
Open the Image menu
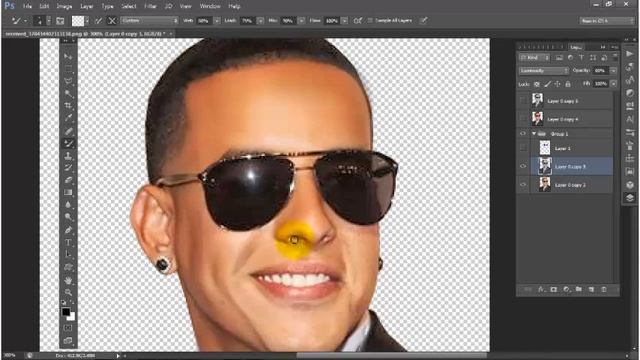click(64, 6)
